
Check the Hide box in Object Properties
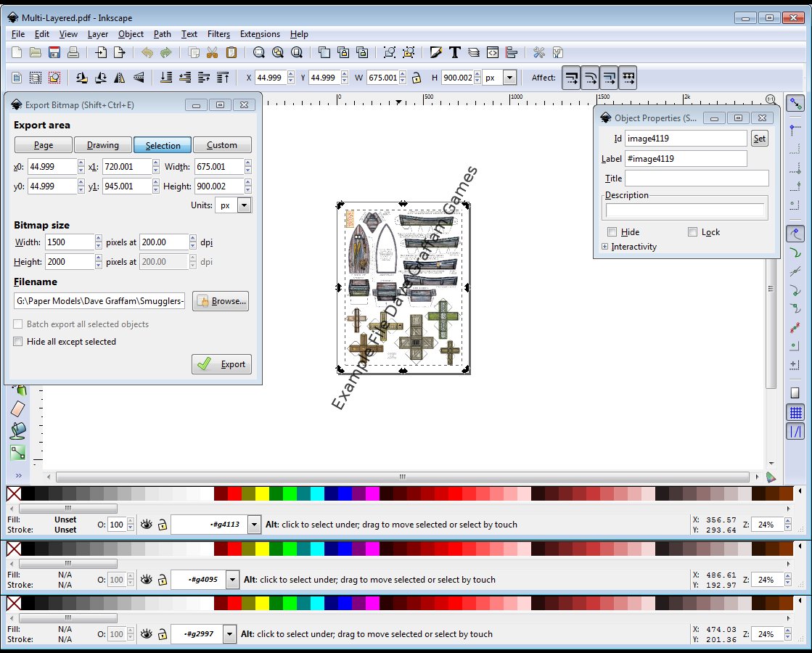click(x=612, y=232)
